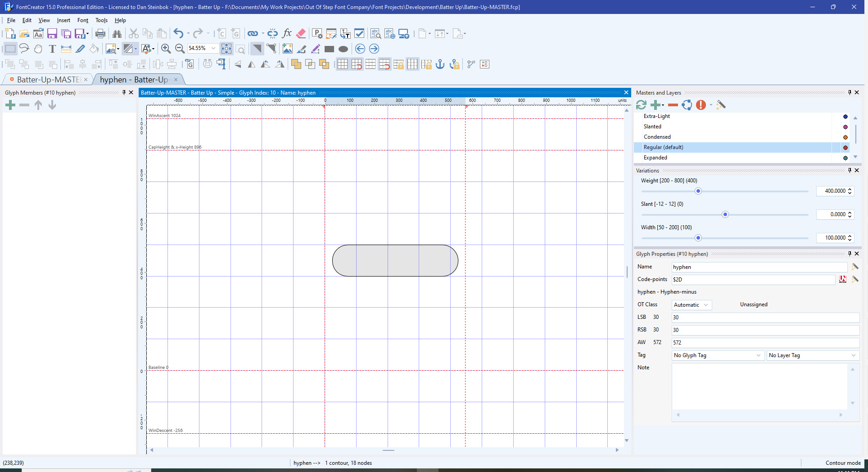
Task: Select the Text tool in toolbar
Action: click(x=52, y=49)
